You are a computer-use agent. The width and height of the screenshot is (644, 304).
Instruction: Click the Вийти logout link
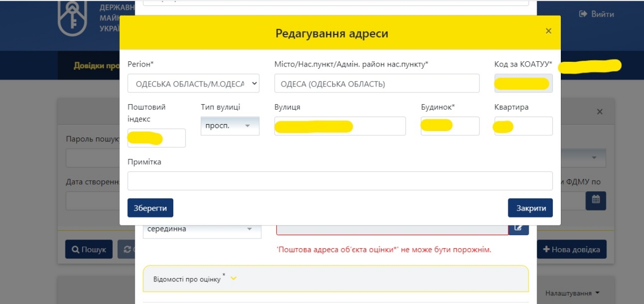pos(596,14)
